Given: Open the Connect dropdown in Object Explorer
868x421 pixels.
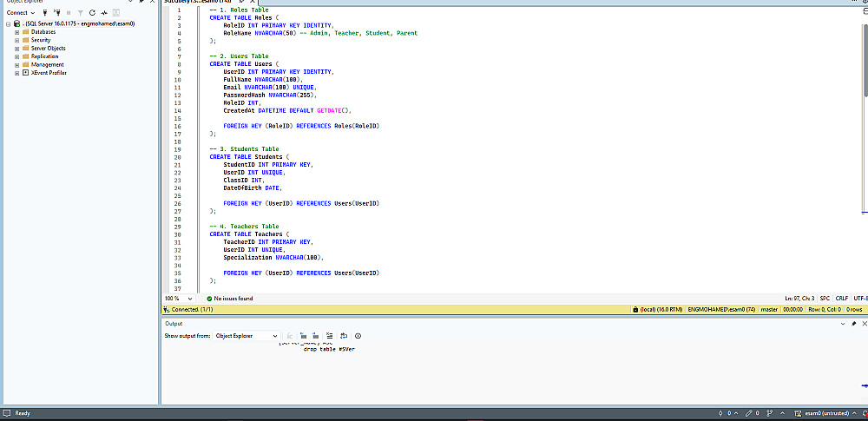Looking at the screenshot, I should coord(21,12).
